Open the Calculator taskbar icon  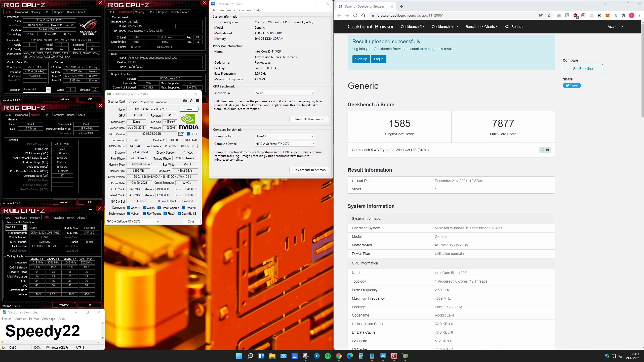pyautogui.click(x=361, y=356)
